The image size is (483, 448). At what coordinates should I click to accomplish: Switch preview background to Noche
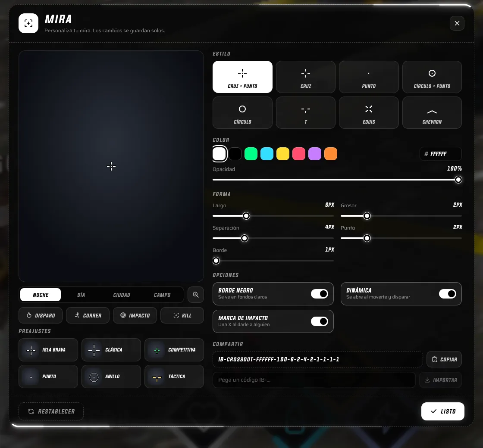click(x=41, y=295)
